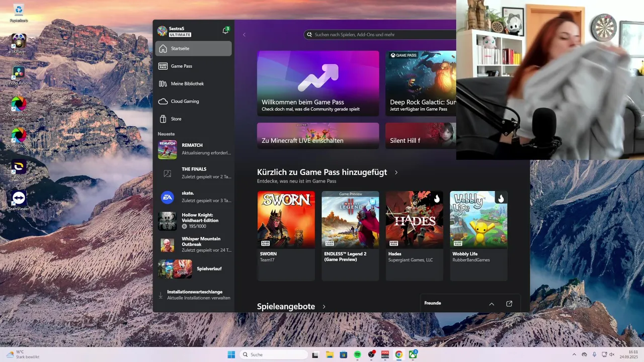This screenshot has width=644, height=362.
Task: Click flame icon on Hades card
Action: pos(437,198)
